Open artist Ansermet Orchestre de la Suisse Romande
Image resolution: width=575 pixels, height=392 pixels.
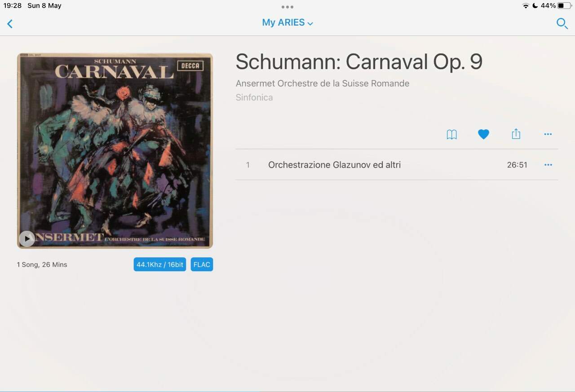pos(323,83)
